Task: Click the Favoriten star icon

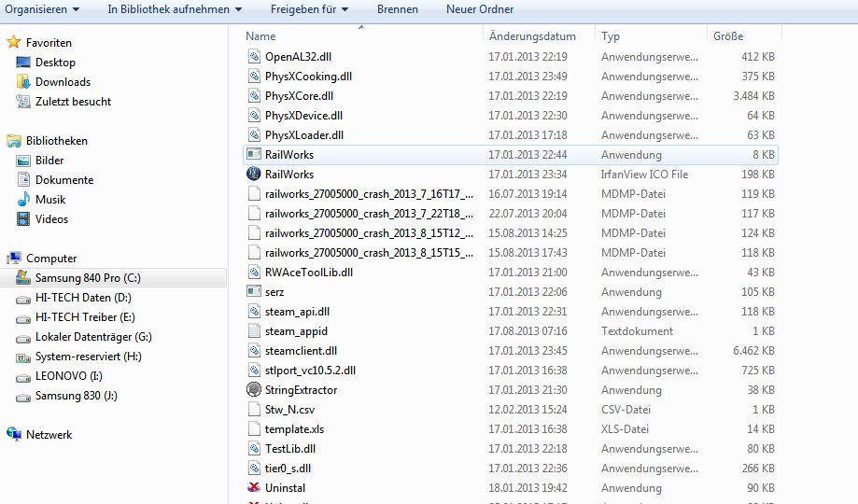Action: (14, 42)
